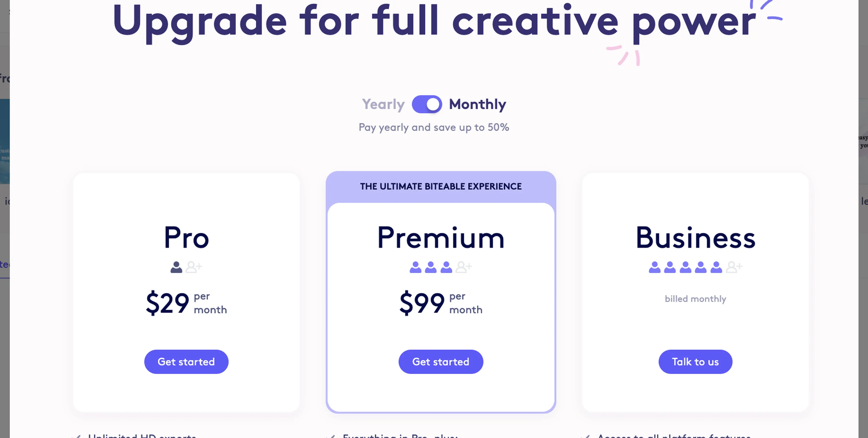Click the add-user icon under the Pro plan

[194, 267]
